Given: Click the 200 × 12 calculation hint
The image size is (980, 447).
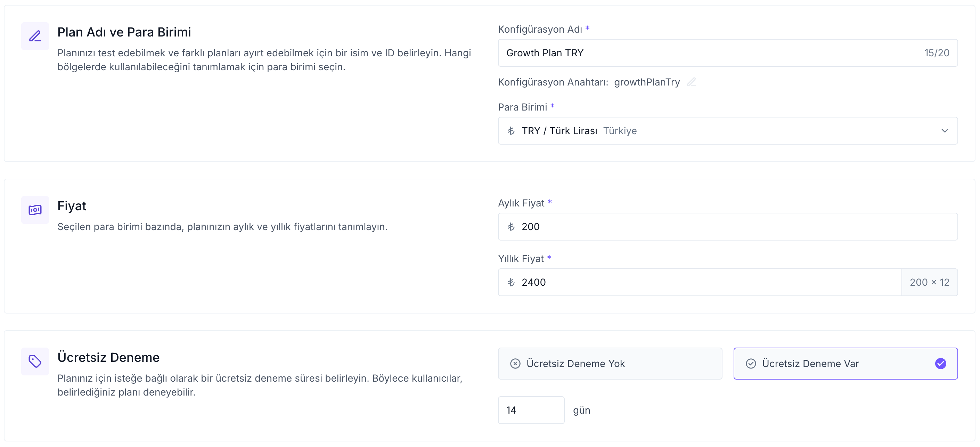Looking at the screenshot, I should (930, 282).
